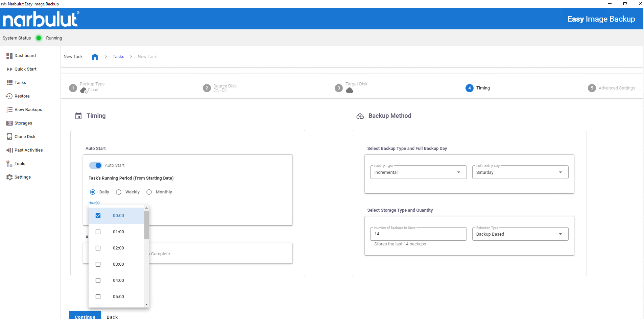The width and height of the screenshot is (644, 319).
Task: Open the Settings menu item
Action: coord(22,177)
